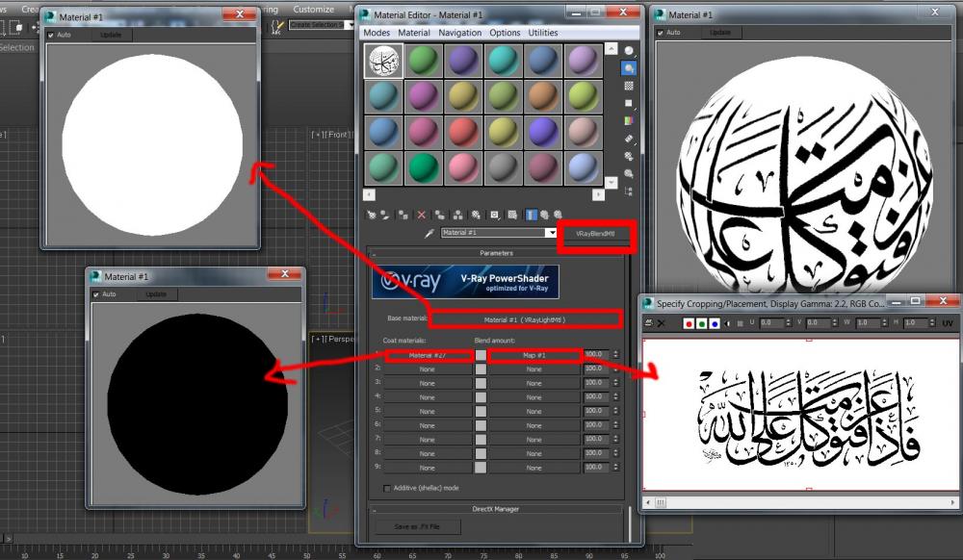Open the Sample Type sphere flyout

[x=628, y=51]
